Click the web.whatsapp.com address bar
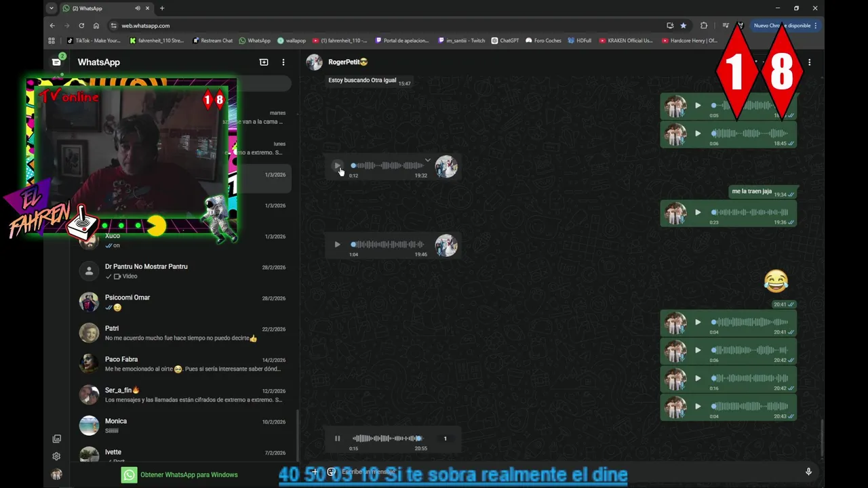Image resolution: width=868 pixels, height=488 pixels. pos(387,26)
